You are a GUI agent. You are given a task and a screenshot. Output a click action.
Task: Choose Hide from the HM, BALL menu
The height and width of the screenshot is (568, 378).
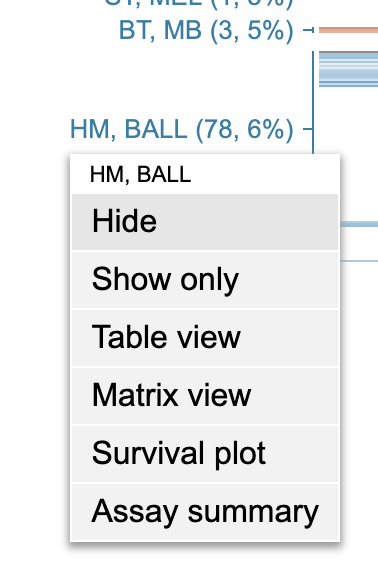[205, 221]
